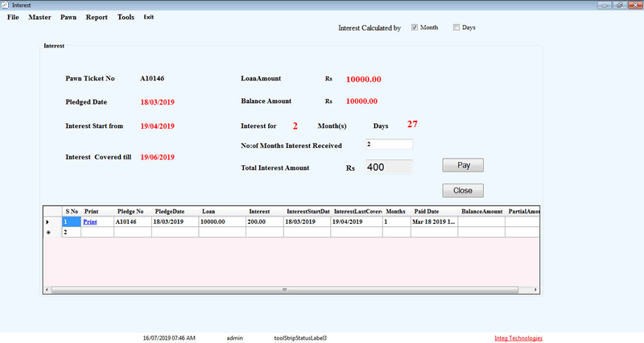This screenshot has height=343, width=644.
Task: Open the Report menu
Action: click(97, 17)
